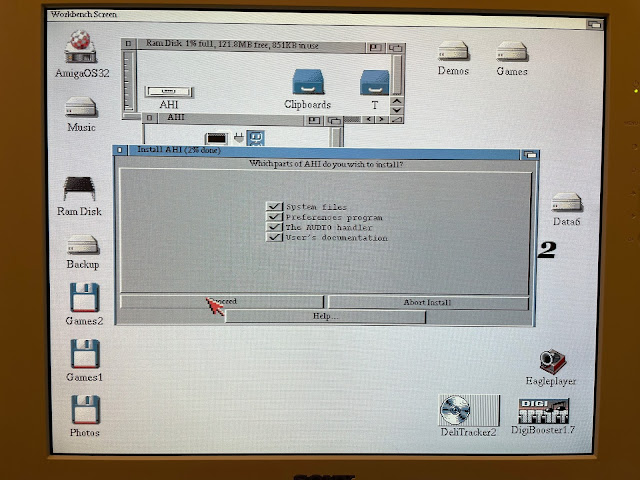
Task: Select the plug icon in AHI window
Action: [x=239, y=139]
